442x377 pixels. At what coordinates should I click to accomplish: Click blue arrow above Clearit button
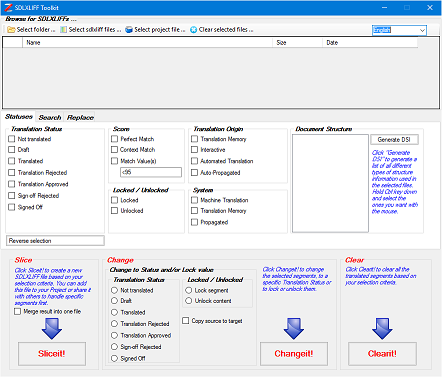(382, 329)
